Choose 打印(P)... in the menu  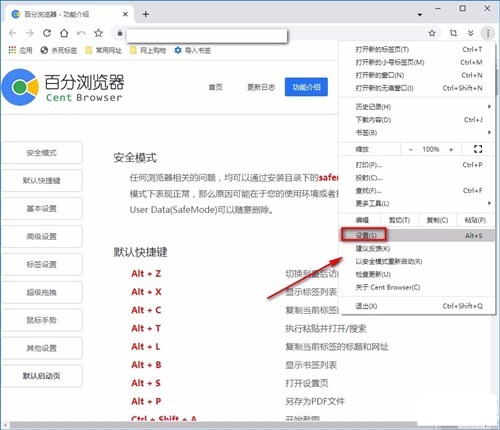click(x=417, y=165)
